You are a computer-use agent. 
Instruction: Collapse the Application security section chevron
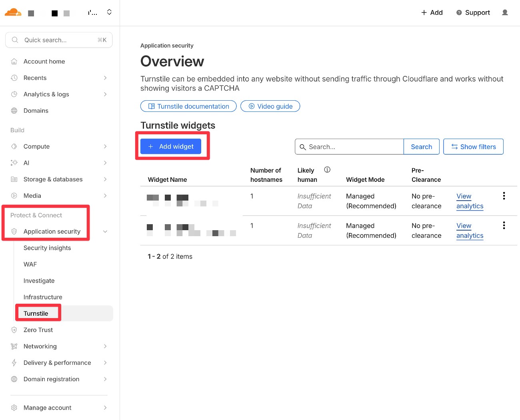[105, 231]
